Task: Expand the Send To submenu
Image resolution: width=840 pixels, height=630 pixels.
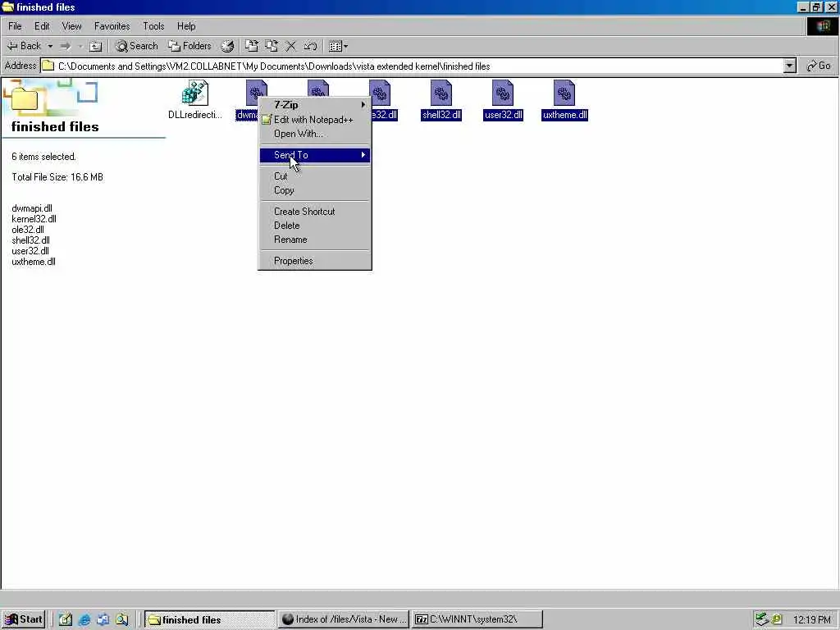Action: point(314,155)
